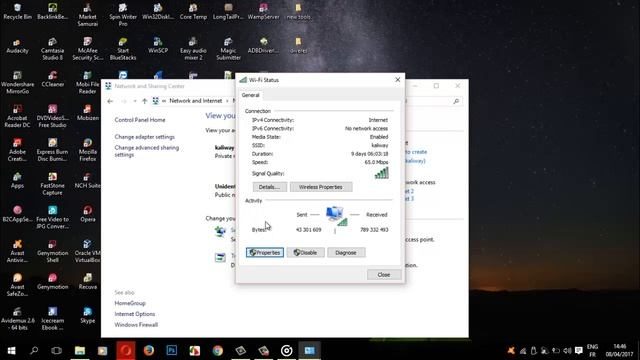Launch Recuva desktop icon
This screenshot has width=640, height=360.
87,282
